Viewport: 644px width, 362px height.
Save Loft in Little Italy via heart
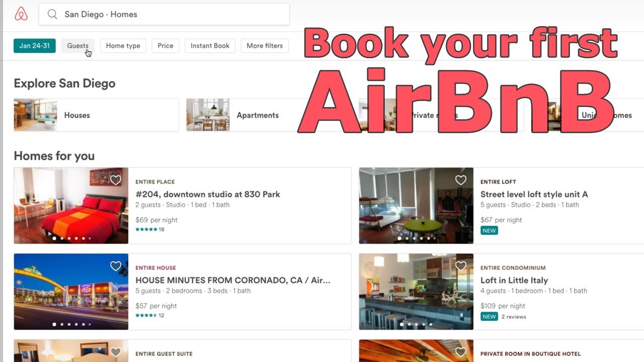tap(461, 266)
